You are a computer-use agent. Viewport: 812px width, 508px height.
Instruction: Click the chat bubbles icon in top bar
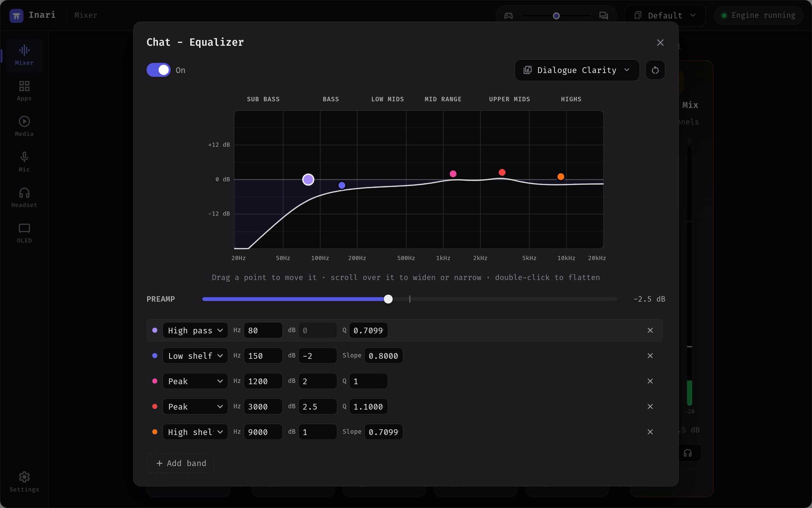click(604, 16)
